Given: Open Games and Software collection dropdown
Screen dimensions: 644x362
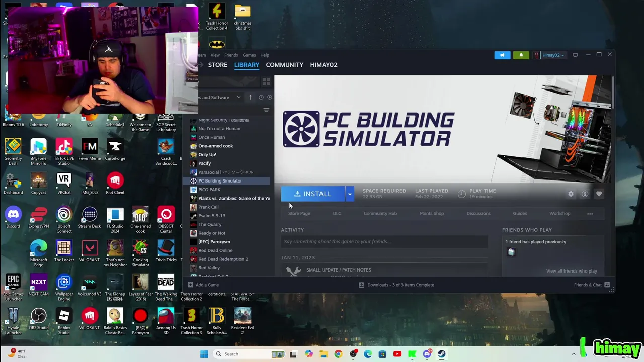Looking at the screenshot, I should point(220,97).
